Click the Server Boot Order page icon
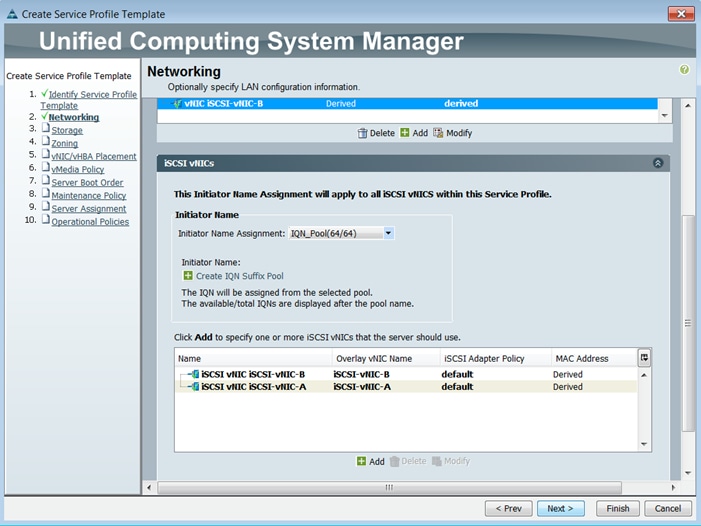The width and height of the screenshot is (701, 526). [46, 180]
